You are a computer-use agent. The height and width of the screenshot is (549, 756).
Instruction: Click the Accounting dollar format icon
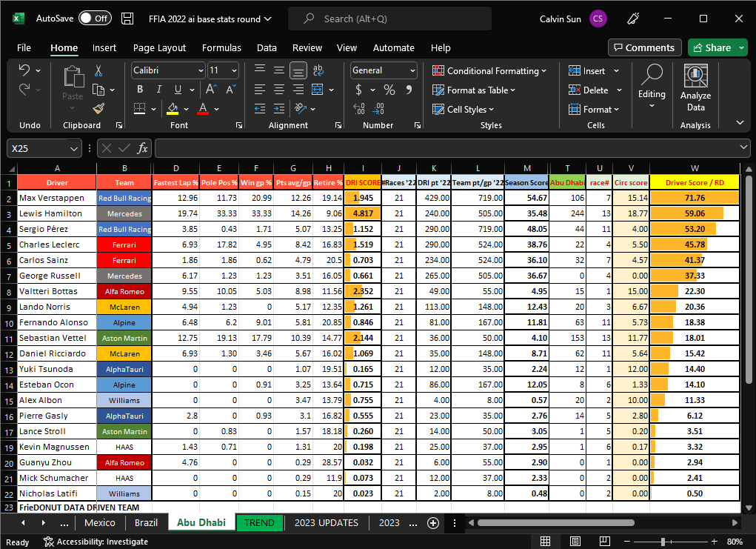coord(358,90)
